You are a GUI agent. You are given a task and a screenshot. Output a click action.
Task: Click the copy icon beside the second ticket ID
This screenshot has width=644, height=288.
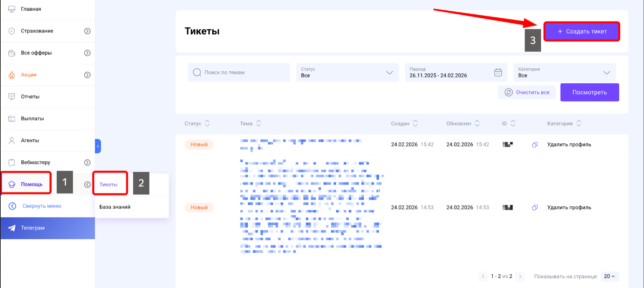535,208
